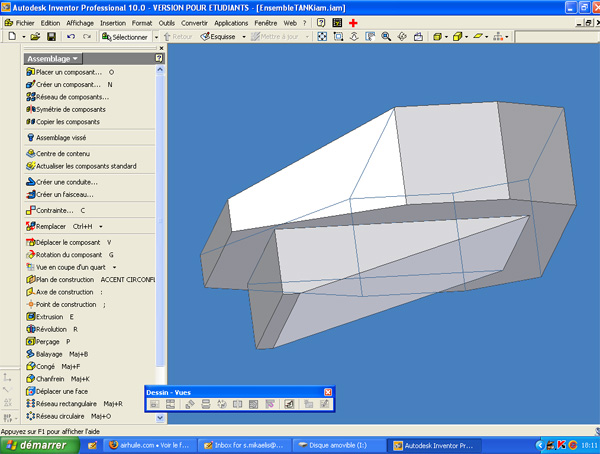Viewport: 600px width, 454px height.
Task: Open the Remplacer tool dropdown arrow
Action: pos(101,227)
